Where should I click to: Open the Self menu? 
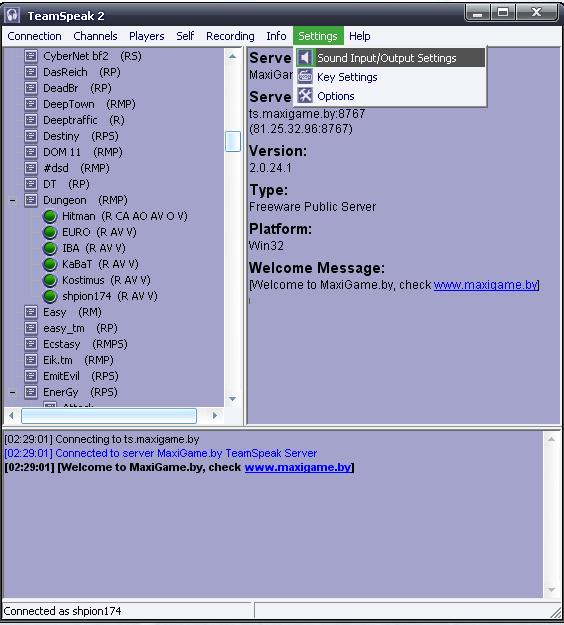(x=185, y=36)
